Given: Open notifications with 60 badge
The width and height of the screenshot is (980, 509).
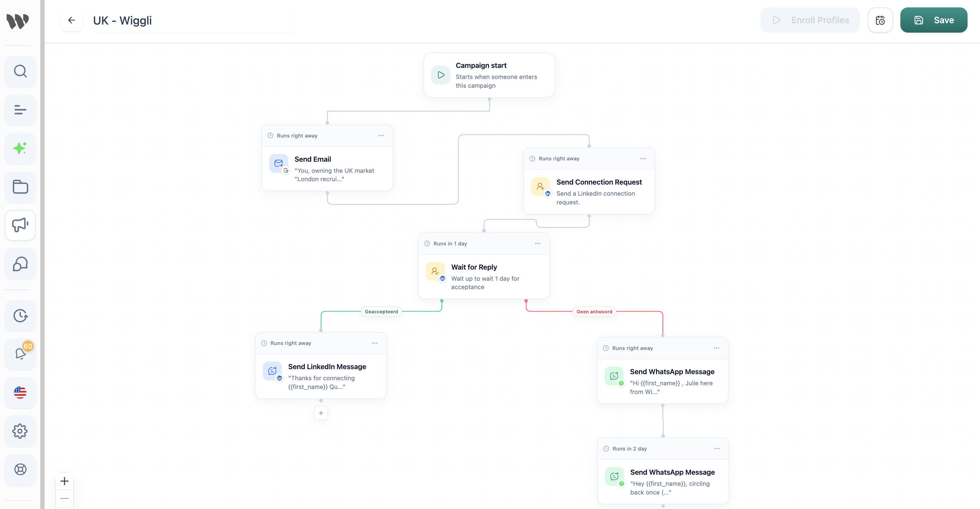Looking at the screenshot, I should point(20,354).
